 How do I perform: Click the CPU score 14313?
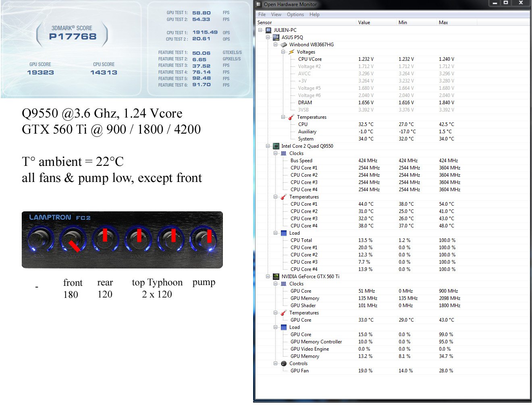click(104, 72)
